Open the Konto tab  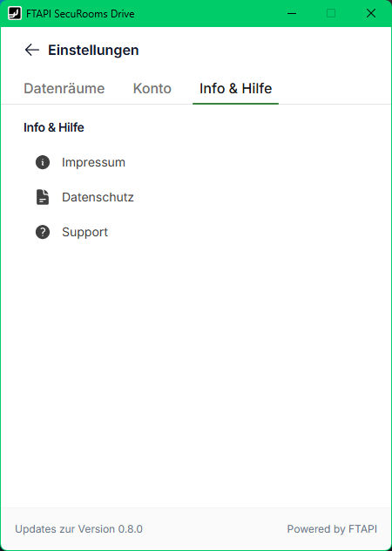coord(152,88)
